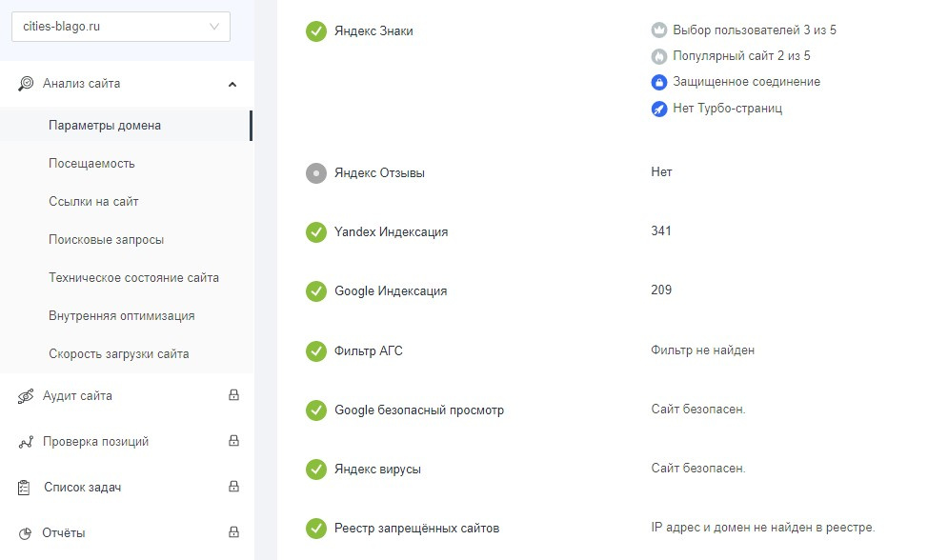Click the Проверка позиций graph icon

26,442
